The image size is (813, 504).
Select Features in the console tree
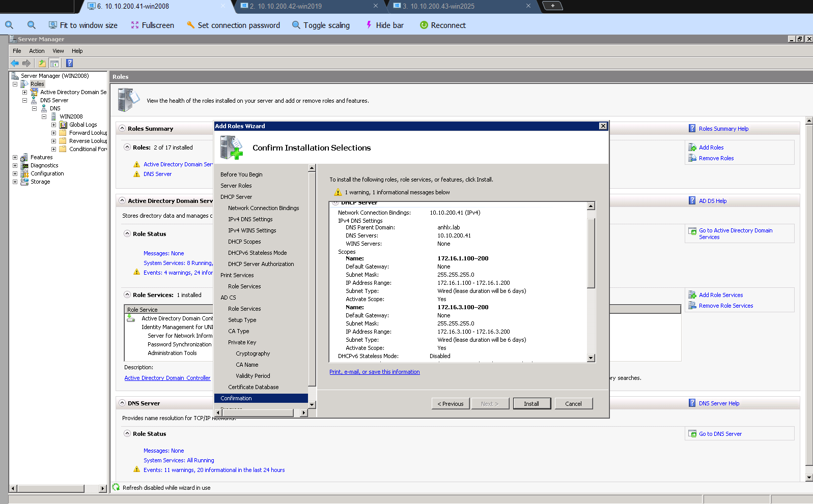pyautogui.click(x=41, y=157)
